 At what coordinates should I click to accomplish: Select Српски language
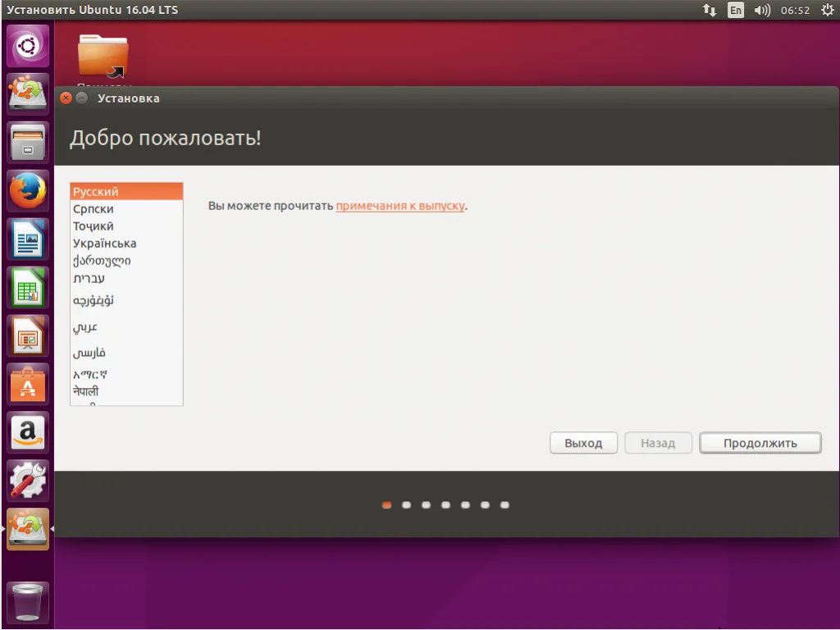coord(126,209)
